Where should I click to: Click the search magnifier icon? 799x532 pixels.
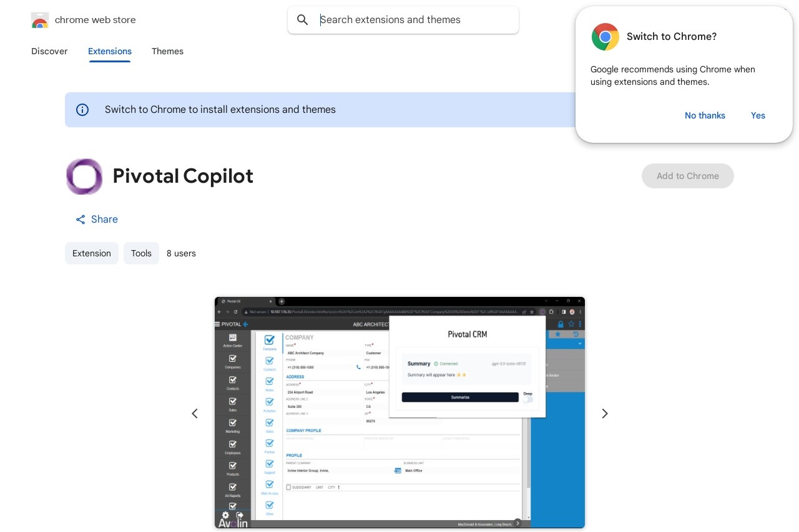point(303,20)
